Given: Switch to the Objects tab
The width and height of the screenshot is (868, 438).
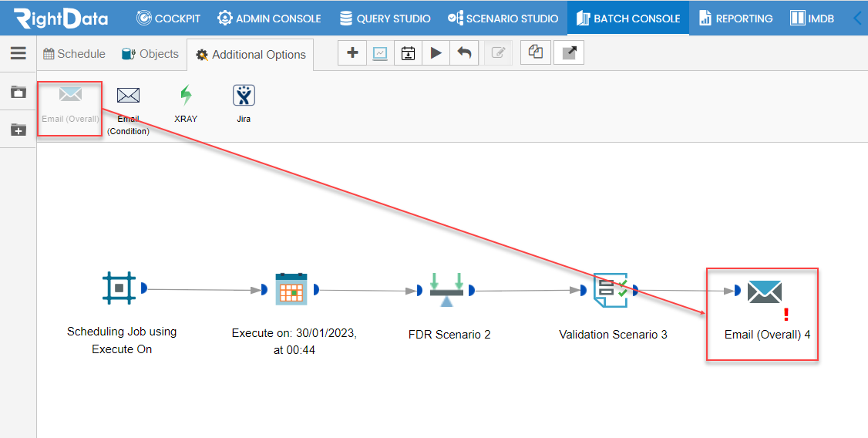Looking at the screenshot, I should (150, 54).
